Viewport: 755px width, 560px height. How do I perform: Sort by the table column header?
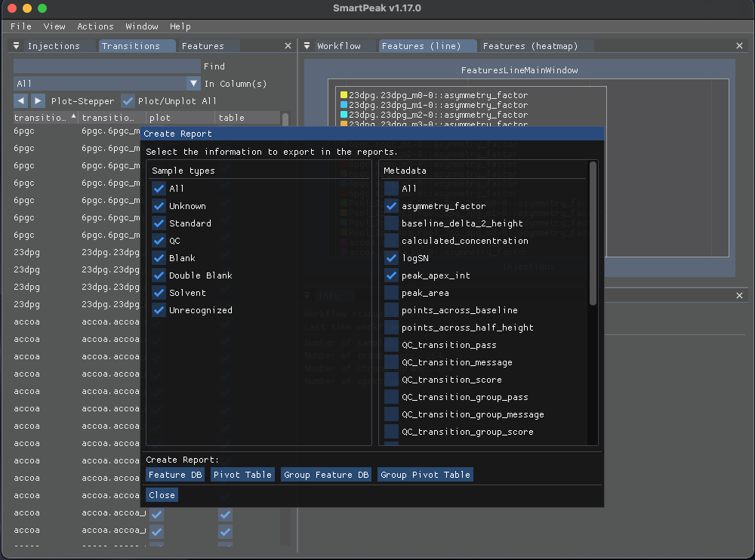(248, 118)
